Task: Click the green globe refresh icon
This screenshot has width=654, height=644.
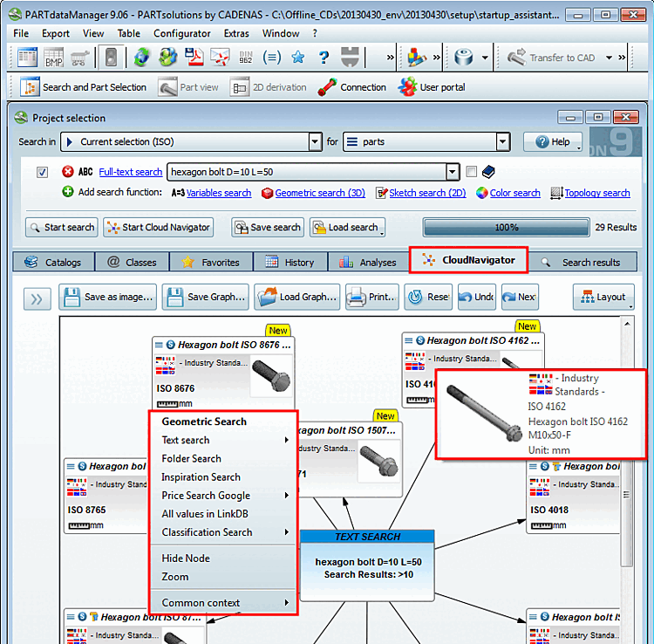Action: [x=142, y=58]
